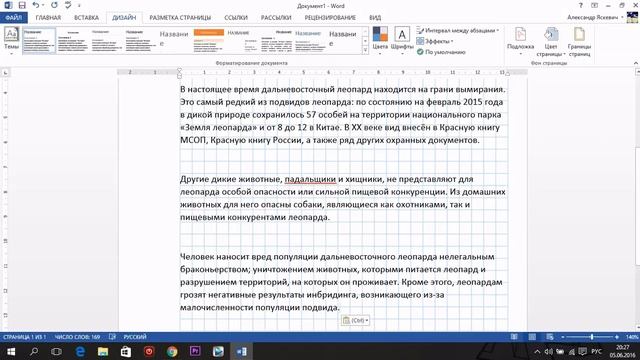Open Google Chrome from the taskbar
This screenshot has height=360, width=640.
[x=172, y=351]
